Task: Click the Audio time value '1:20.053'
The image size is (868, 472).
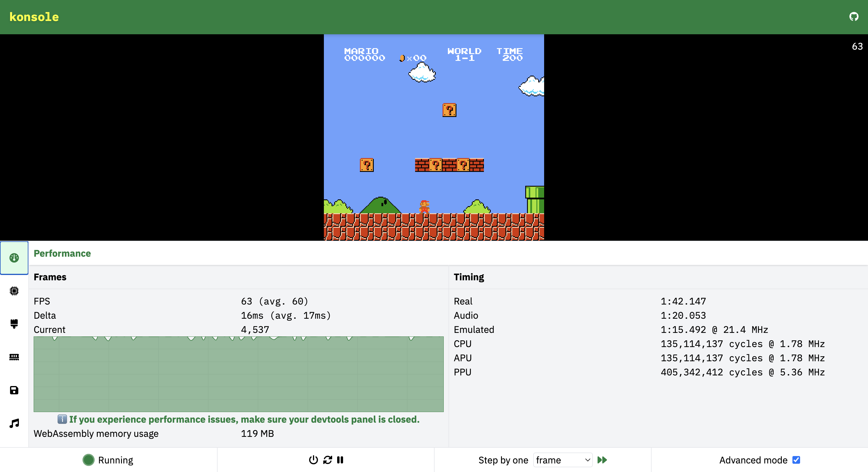Action: point(683,315)
